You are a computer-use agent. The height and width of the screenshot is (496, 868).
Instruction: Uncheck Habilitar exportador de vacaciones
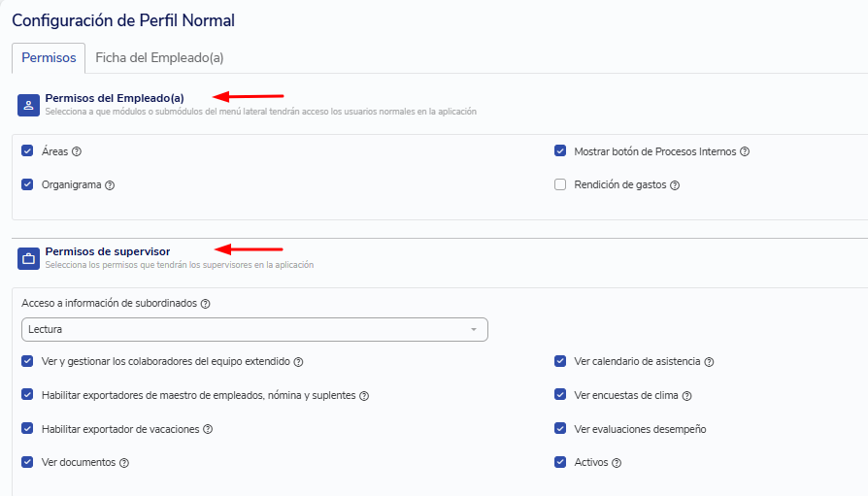coord(27,428)
